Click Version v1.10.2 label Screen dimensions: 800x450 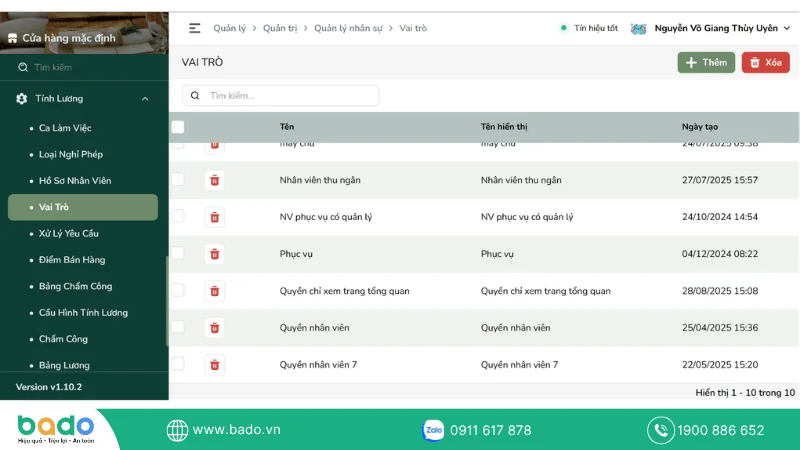click(49, 387)
